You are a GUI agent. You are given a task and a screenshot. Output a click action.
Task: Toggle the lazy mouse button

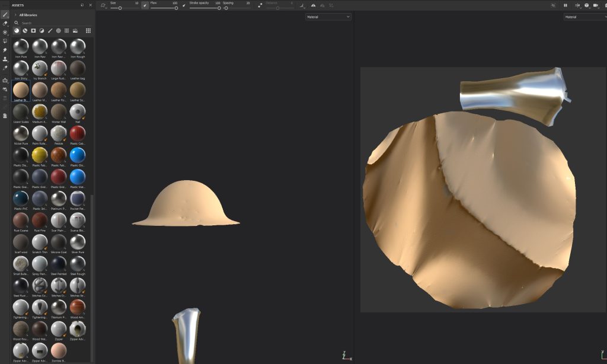pos(260,5)
